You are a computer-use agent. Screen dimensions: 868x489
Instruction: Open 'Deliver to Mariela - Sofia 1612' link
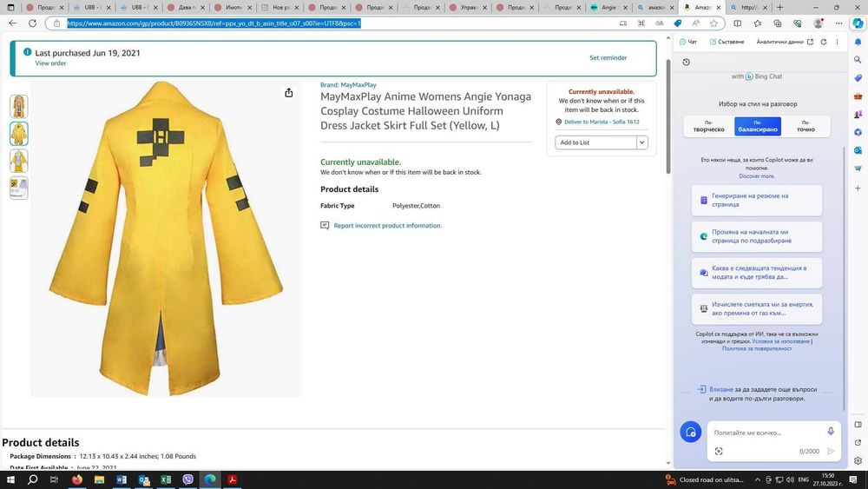pos(602,122)
